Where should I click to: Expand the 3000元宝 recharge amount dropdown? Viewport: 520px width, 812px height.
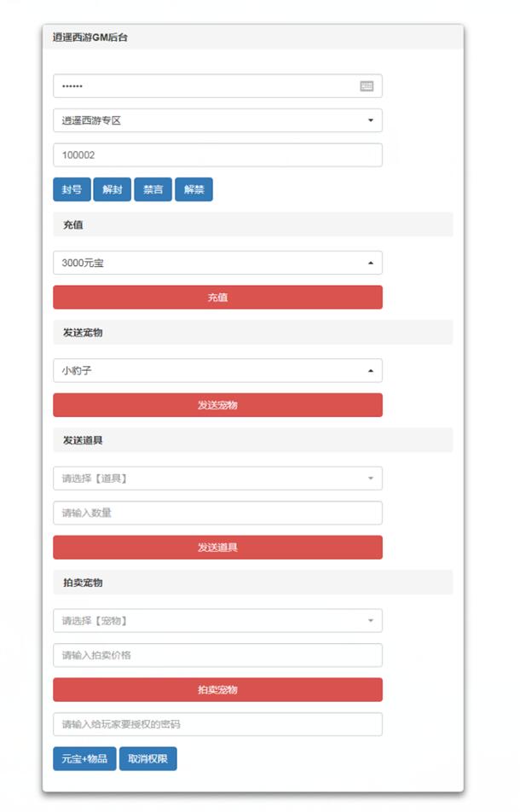[217, 263]
